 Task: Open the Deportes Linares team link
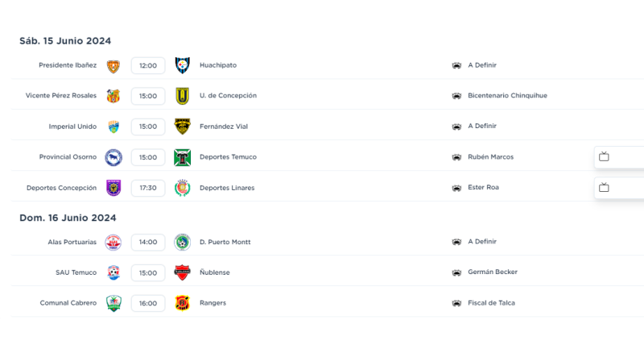(227, 188)
